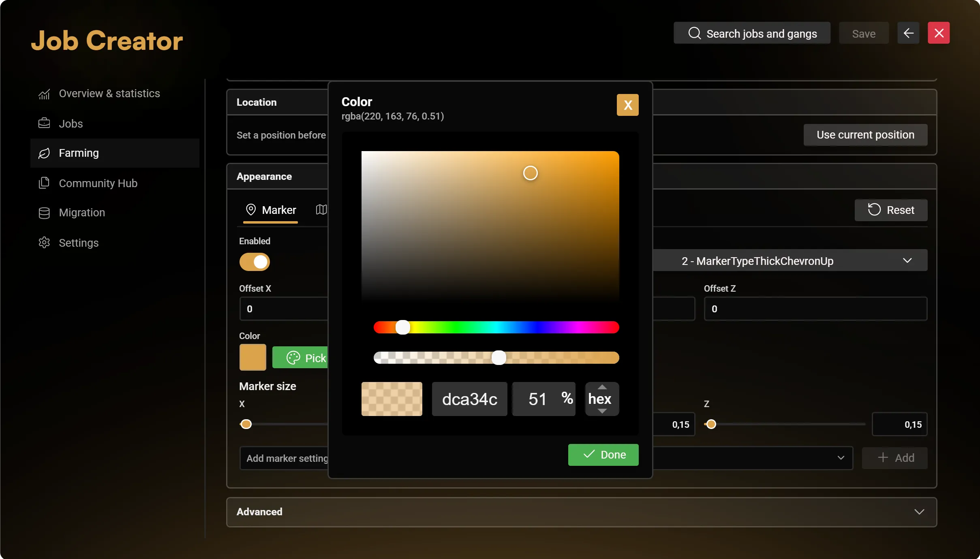Open the MarkerTypeThickChevronUp dropdown
Viewport: 980px width, 559px height.
point(790,260)
